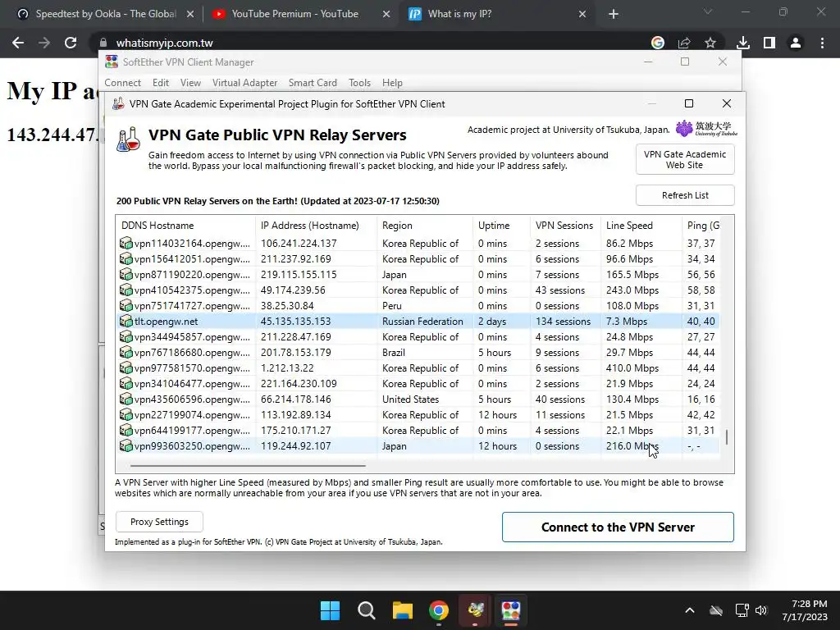Show hidden system tray icons
The width and height of the screenshot is (840, 630).
[690, 610]
